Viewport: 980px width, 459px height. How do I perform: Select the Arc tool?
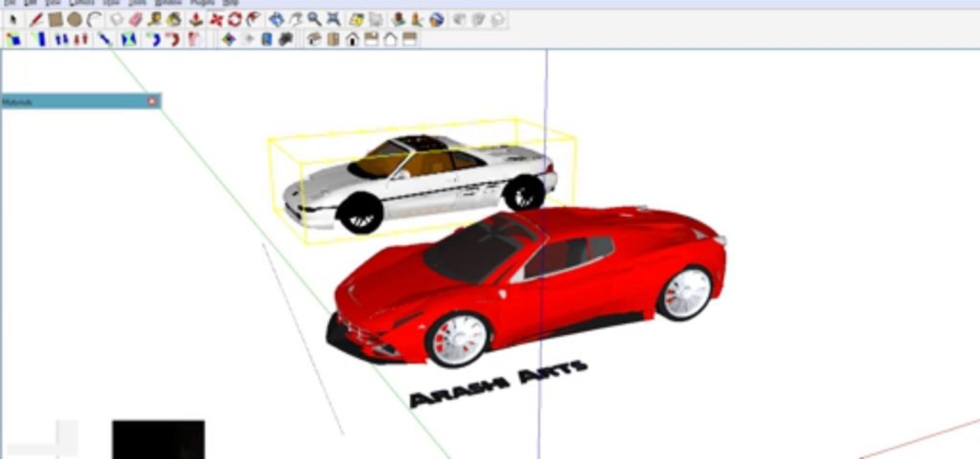coord(94,20)
